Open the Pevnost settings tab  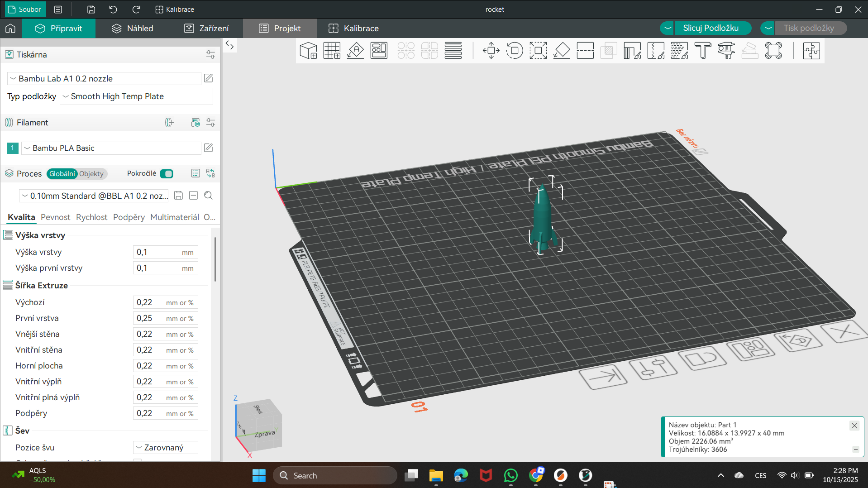(x=55, y=217)
